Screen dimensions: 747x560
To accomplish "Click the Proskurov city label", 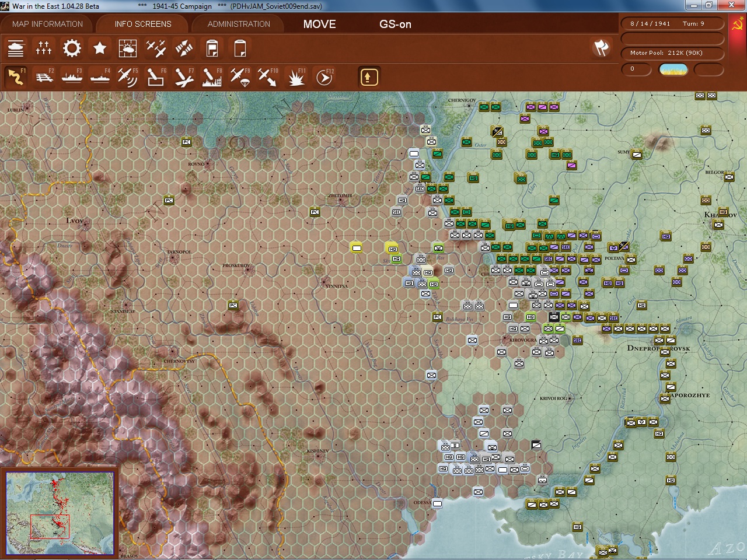I will (236, 266).
